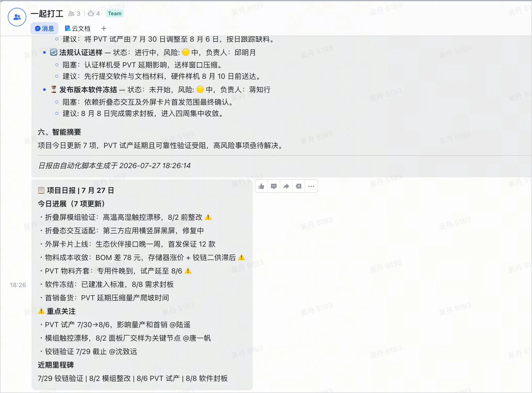Click the 折叠屏模组验证 progress line
The height and width of the screenshot is (393, 532).
tap(126, 217)
